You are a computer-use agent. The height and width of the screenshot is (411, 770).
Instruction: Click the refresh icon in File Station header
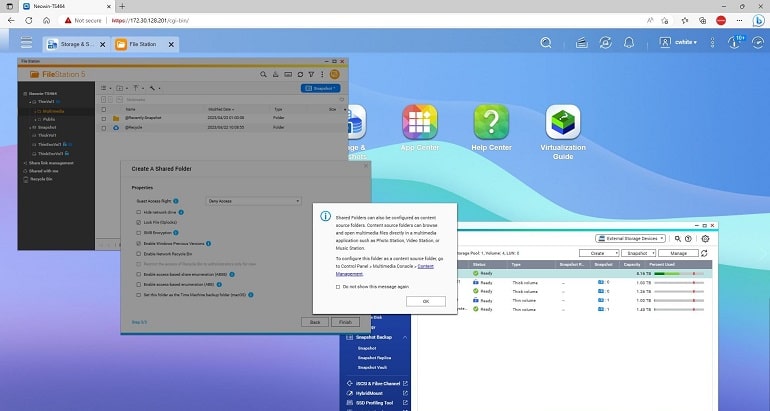coord(300,75)
